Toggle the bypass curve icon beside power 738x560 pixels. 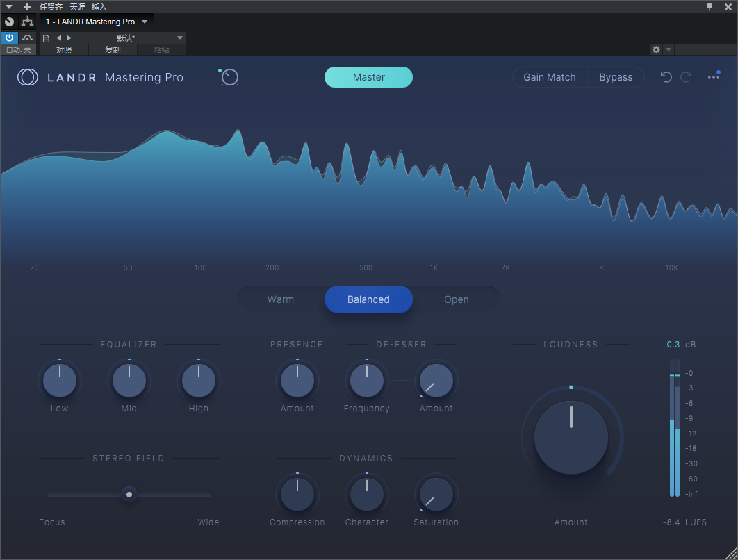(x=27, y=38)
